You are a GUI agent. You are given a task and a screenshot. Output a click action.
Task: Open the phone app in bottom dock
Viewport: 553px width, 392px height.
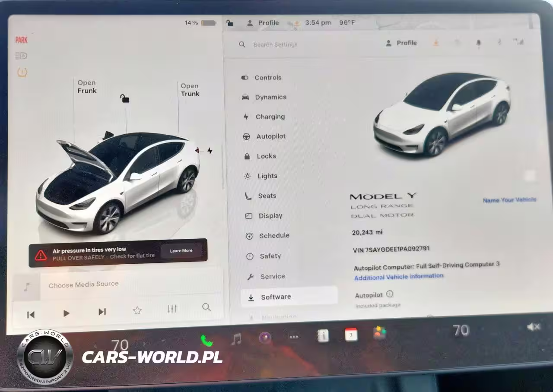click(x=207, y=340)
